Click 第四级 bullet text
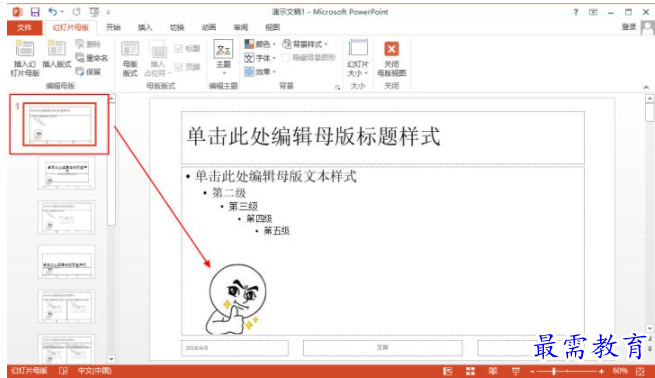This screenshot has height=378, width=655. point(259,218)
